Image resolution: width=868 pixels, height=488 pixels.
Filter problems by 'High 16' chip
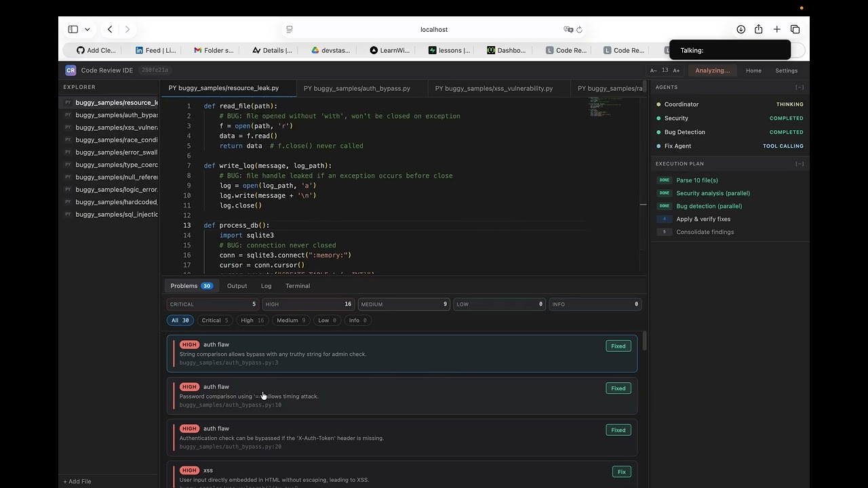252,321
